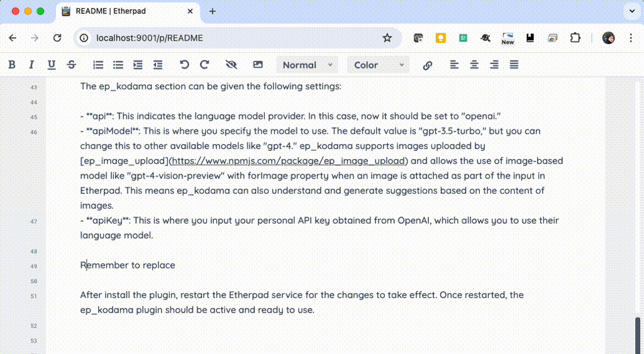The image size is (644, 354).
Task: Open the yellow lightbulb extension
Action: (x=441, y=38)
